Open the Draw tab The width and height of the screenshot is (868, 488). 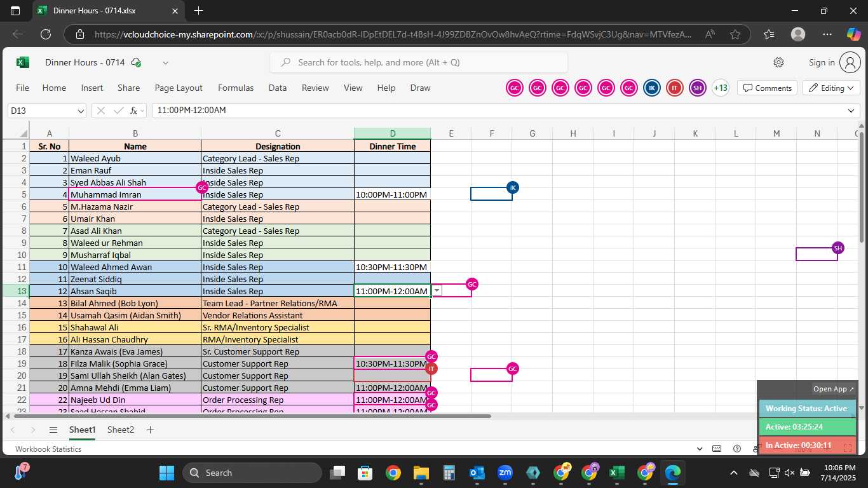[x=420, y=88]
